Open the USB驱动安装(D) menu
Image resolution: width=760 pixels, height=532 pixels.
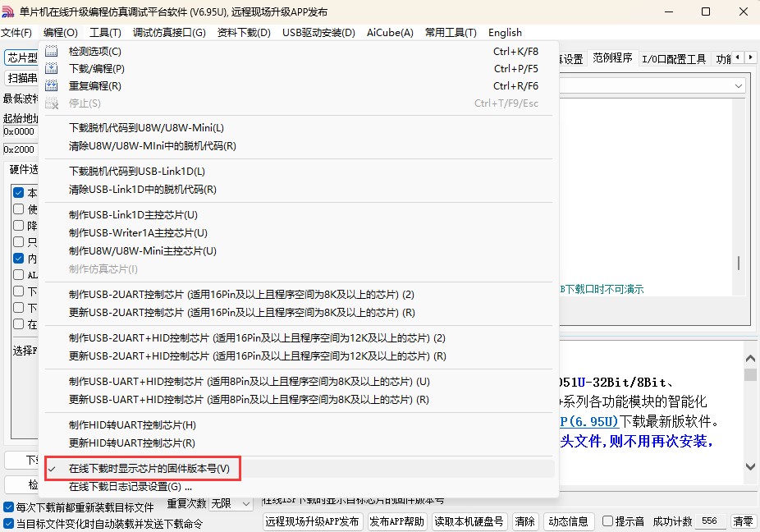coord(319,33)
